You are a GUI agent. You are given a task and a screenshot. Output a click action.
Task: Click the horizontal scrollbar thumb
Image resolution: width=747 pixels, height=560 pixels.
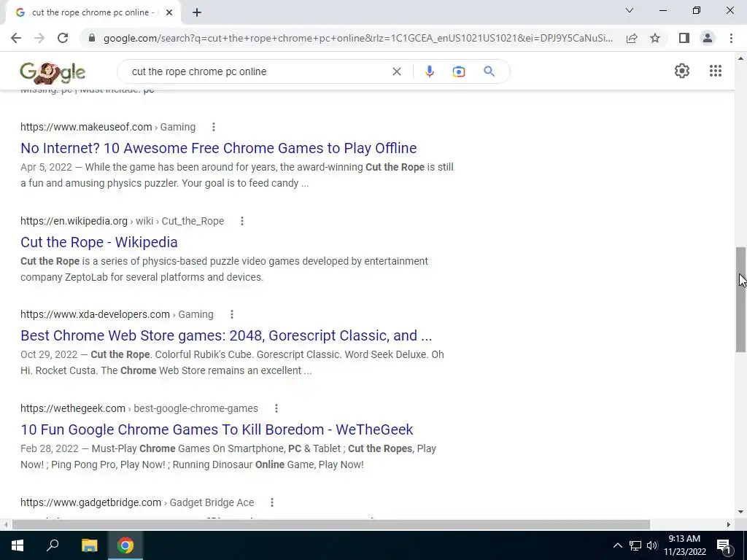[331, 524]
